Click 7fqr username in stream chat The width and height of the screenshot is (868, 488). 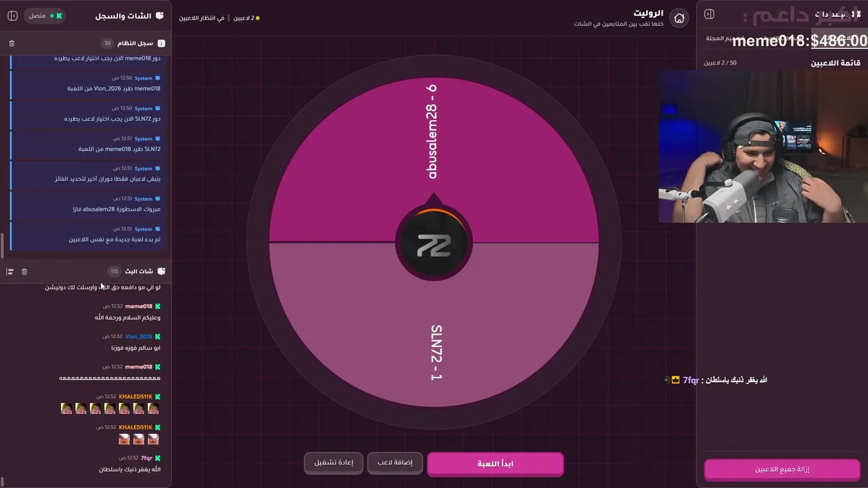146,458
